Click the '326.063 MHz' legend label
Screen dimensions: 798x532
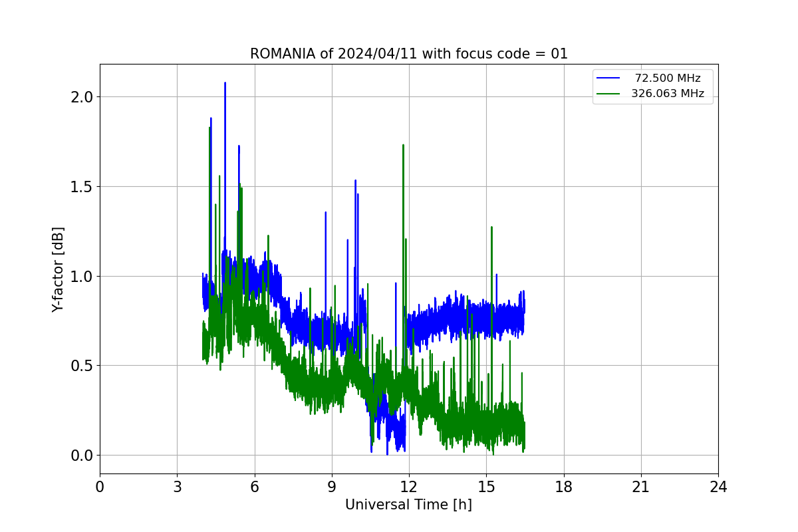point(668,94)
